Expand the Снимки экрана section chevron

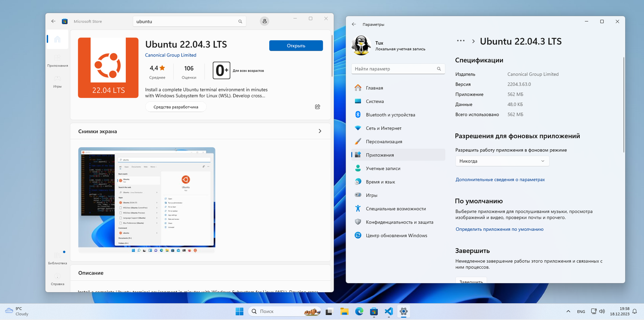coord(320,131)
